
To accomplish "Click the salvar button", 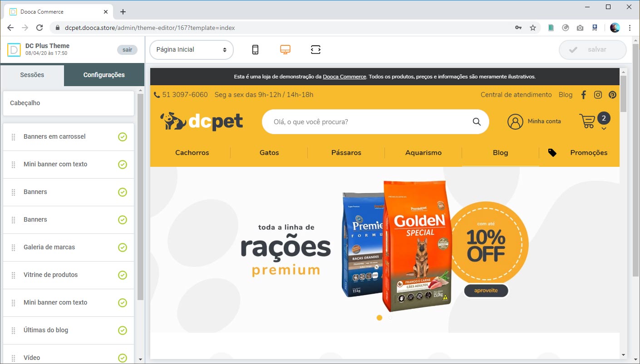I will 593,50.
